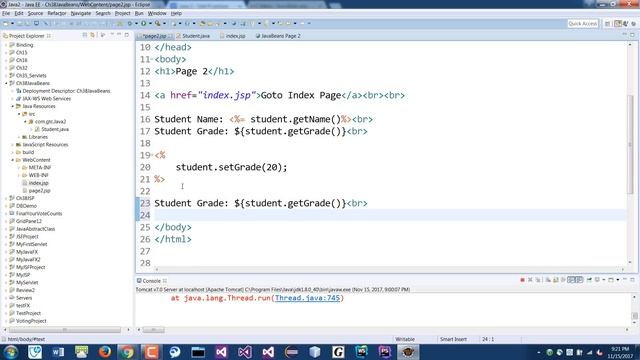Select Student.java in Project Explorer
Image resolution: width=640 pixels, height=360 pixels.
coord(55,129)
